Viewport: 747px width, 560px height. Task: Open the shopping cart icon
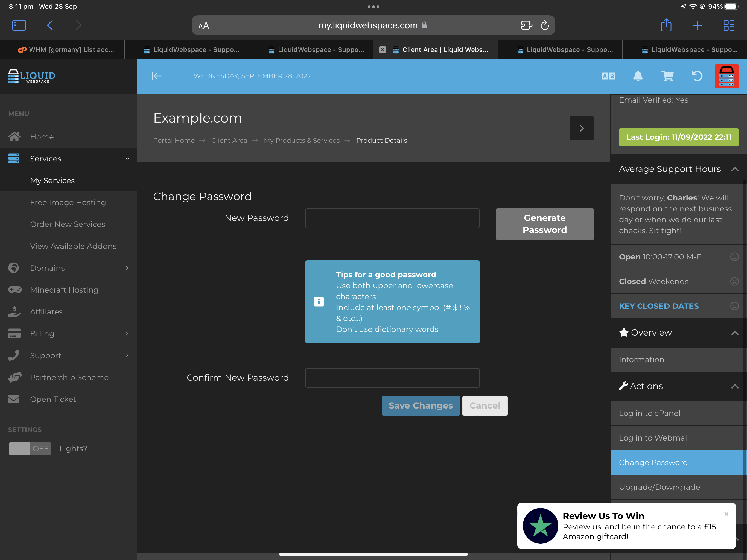[x=667, y=76]
